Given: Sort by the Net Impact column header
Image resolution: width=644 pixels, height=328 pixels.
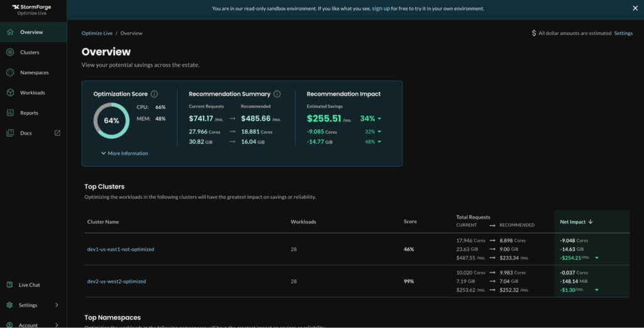Looking at the screenshot, I should tap(572, 222).
